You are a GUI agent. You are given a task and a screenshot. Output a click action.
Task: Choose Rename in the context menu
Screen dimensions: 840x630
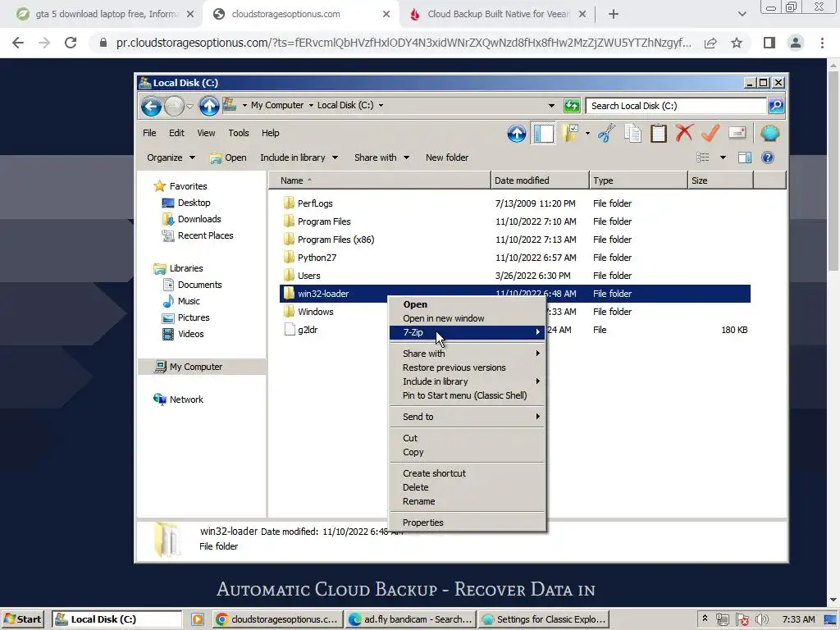[467, 501]
